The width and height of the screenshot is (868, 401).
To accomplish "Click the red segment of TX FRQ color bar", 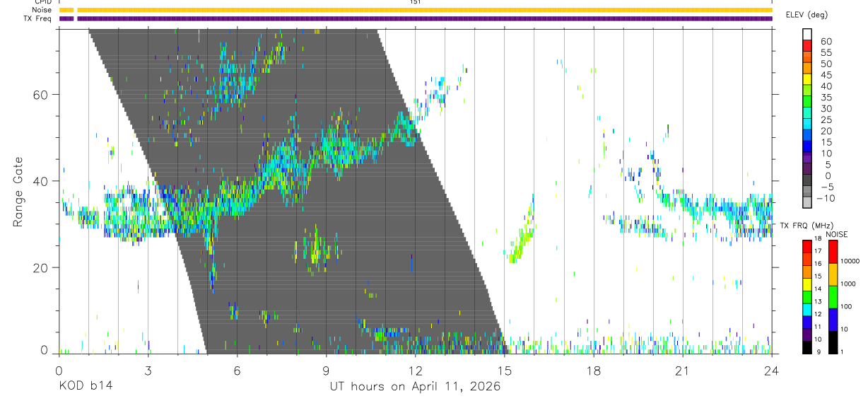I will coord(807,246).
